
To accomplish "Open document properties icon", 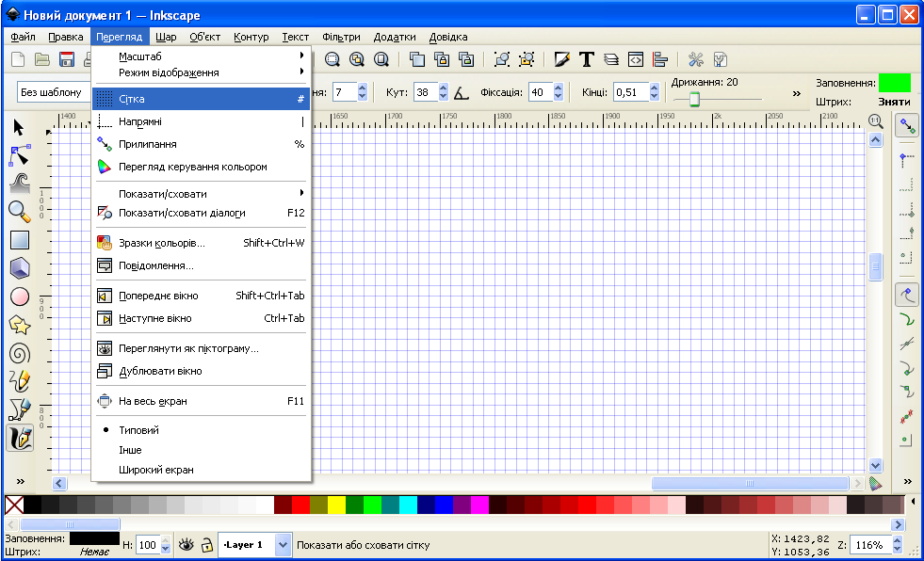I will tap(721, 59).
